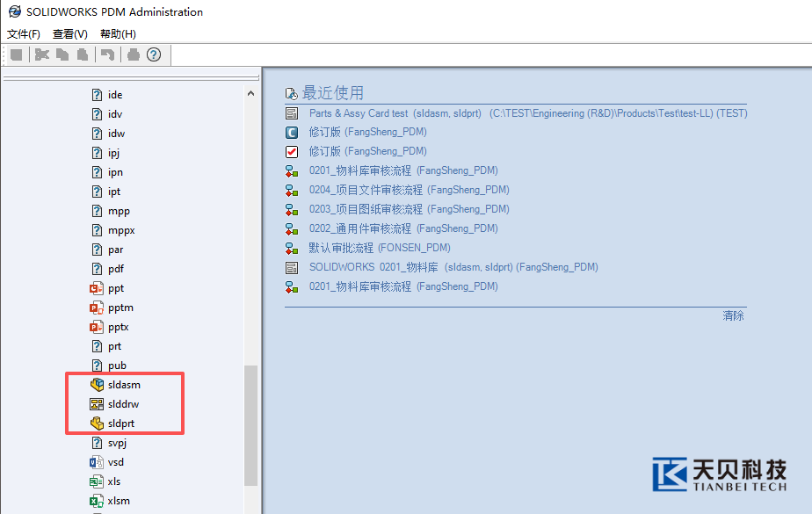Select the sldprt part file type icon
The width and height of the screenshot is (812, 514).
pos(97,424)
